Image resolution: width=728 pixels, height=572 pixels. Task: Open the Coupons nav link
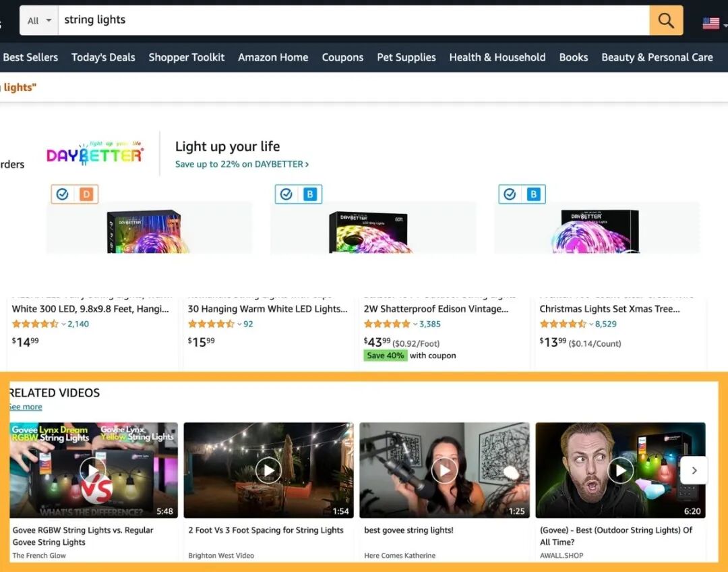pos(342,57)
